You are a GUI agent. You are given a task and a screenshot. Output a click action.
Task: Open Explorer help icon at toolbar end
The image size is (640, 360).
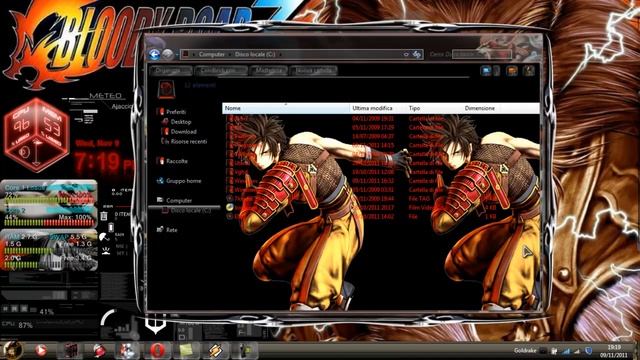coord(529,71)
